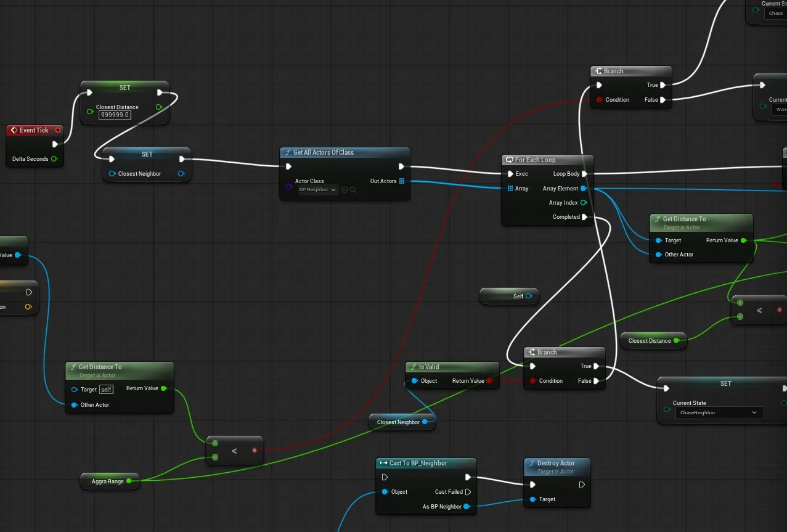Image resolution: width=787 pixels, height=532 pixels.
Task: Open the Actor Class BP Neighbor dropdown
Action: coord(317,190)
